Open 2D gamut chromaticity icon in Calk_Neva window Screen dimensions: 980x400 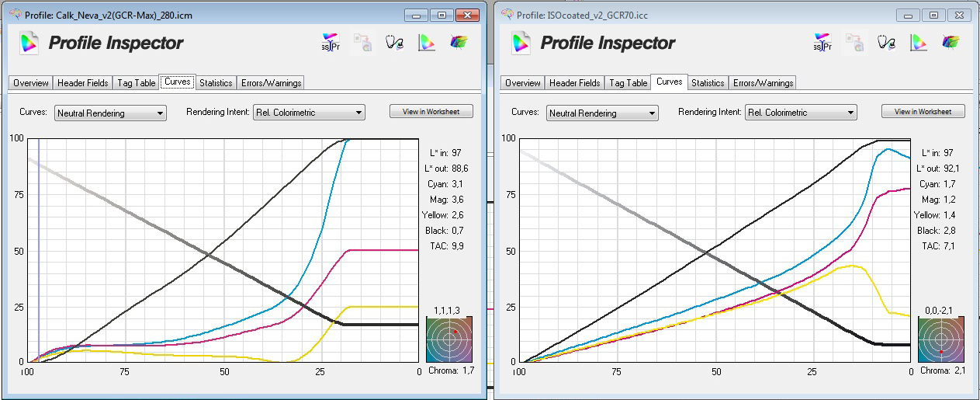427,43
